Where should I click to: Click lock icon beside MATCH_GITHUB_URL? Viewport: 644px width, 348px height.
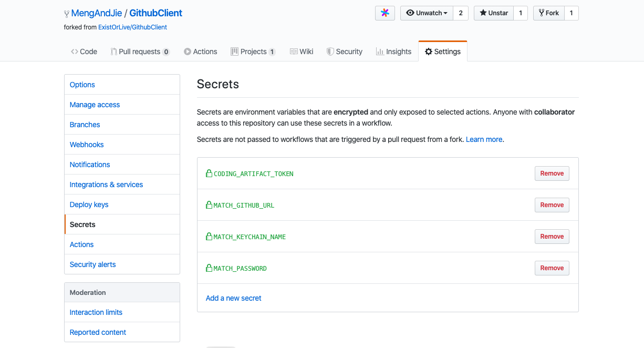click(x=209, y=205)
